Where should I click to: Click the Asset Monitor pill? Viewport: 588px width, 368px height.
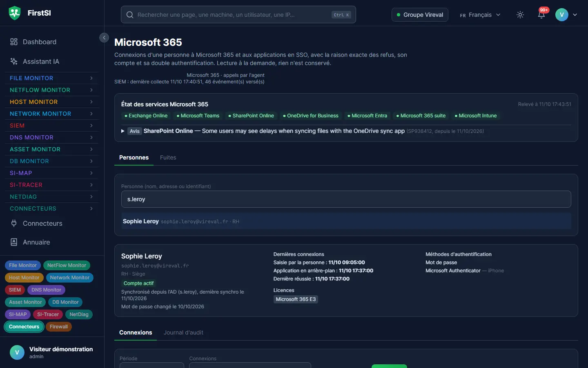(25, 302)
